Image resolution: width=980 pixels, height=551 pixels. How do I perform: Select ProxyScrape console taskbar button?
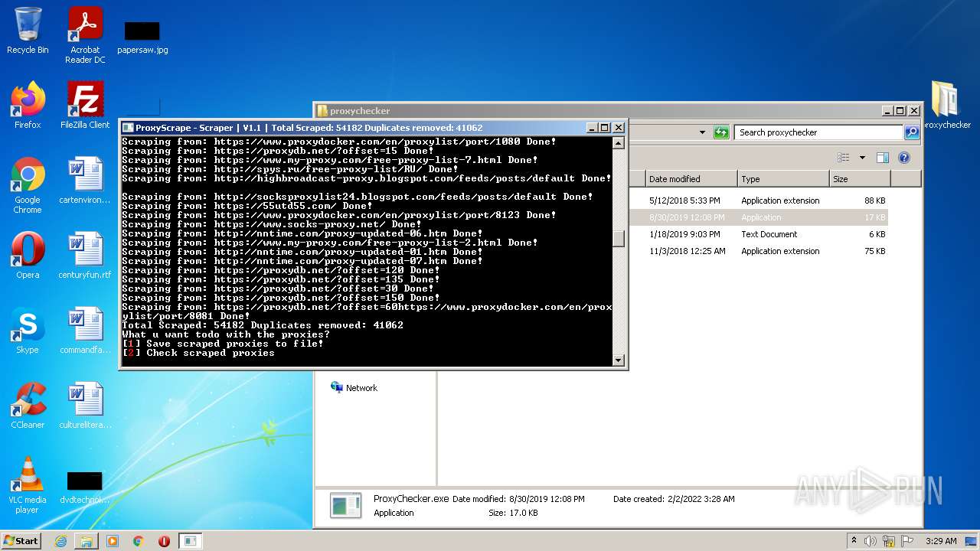(x=190, y=541)
